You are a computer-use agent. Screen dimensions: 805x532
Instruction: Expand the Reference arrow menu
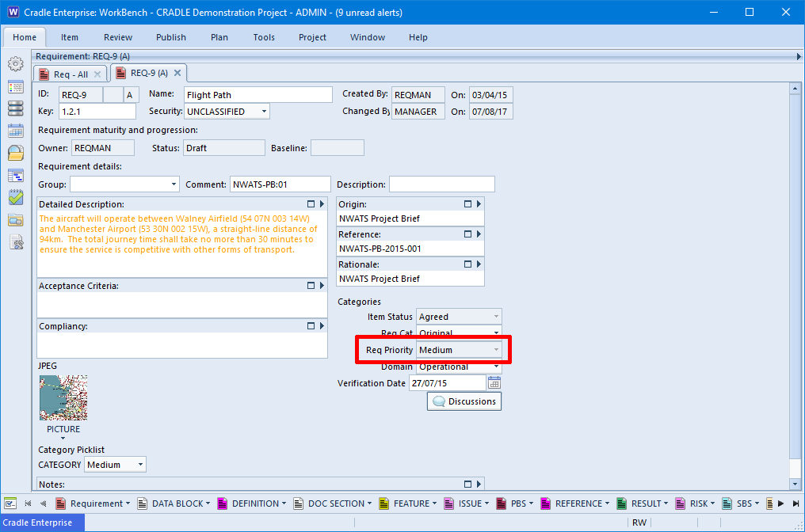pyautogui.click(x=479, y=234)
